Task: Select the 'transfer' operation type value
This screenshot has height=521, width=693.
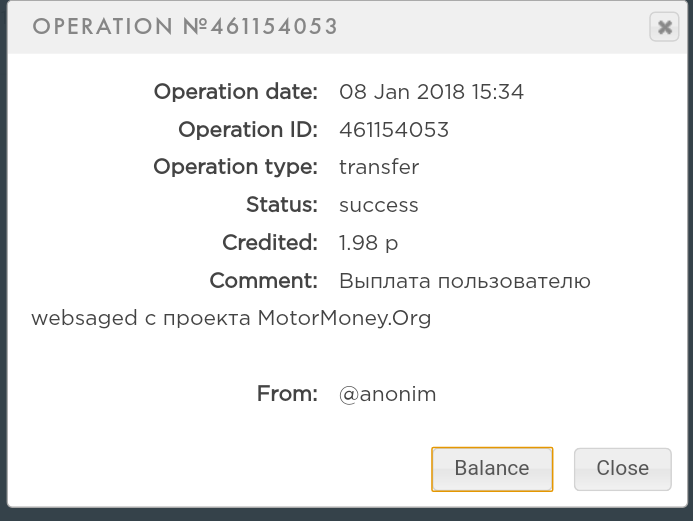Action: (379, 167)
